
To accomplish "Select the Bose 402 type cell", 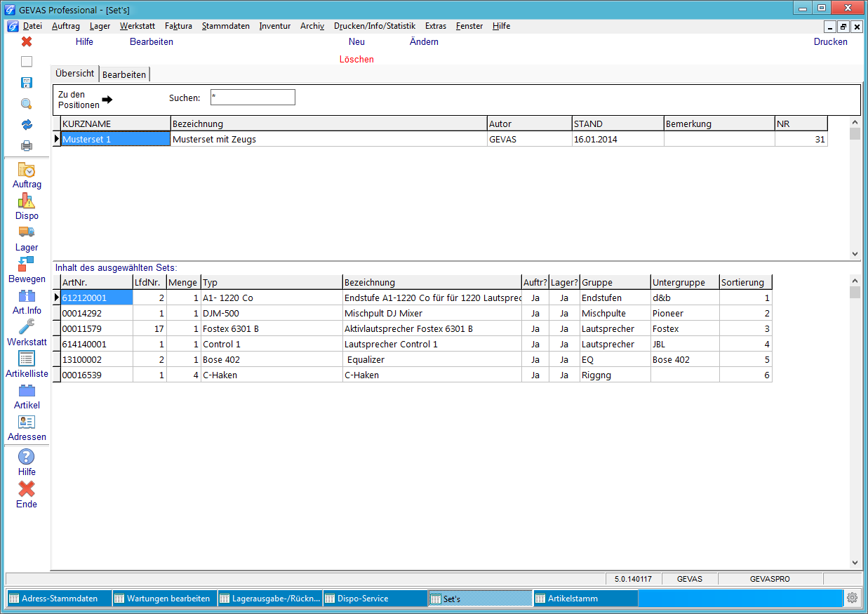I will 272,359.
